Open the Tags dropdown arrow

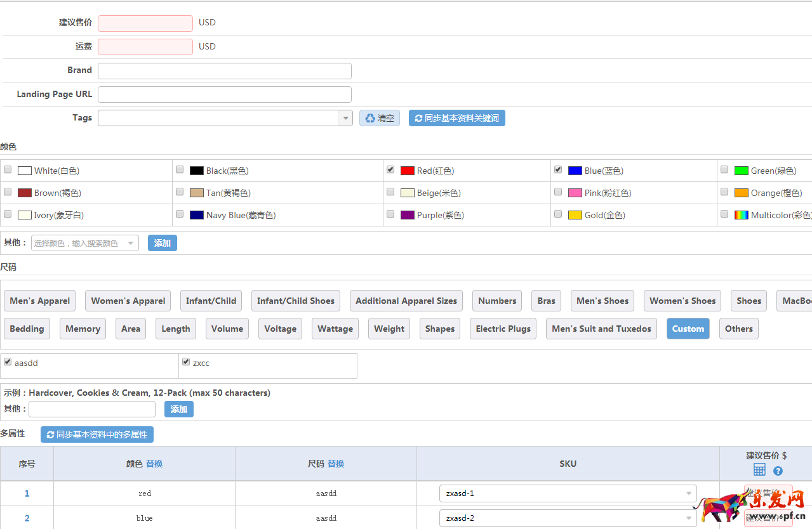pos(345,118)
